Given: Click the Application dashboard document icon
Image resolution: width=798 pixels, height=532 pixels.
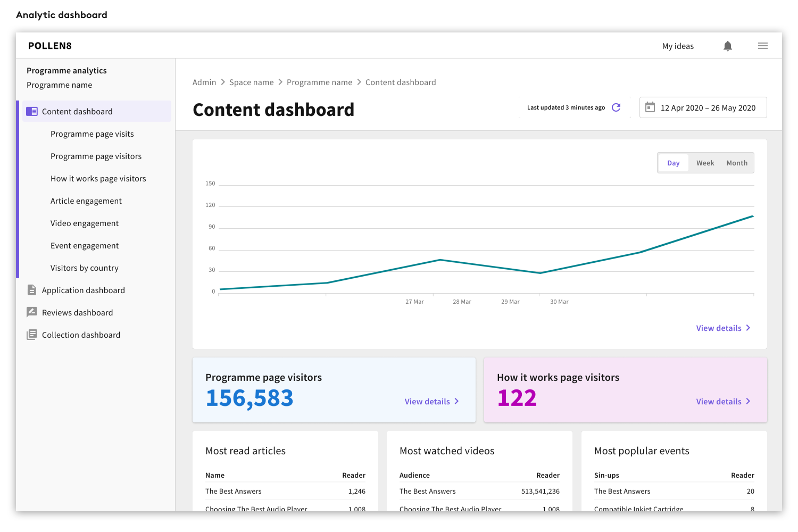Looking at the screenshot, I should (32, 290).
